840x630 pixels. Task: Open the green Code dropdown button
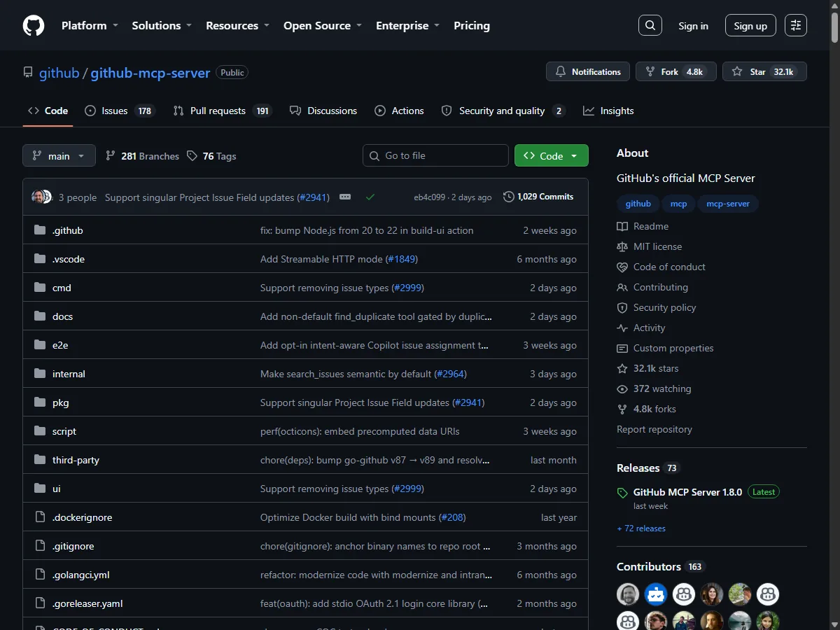pos(552,155)
